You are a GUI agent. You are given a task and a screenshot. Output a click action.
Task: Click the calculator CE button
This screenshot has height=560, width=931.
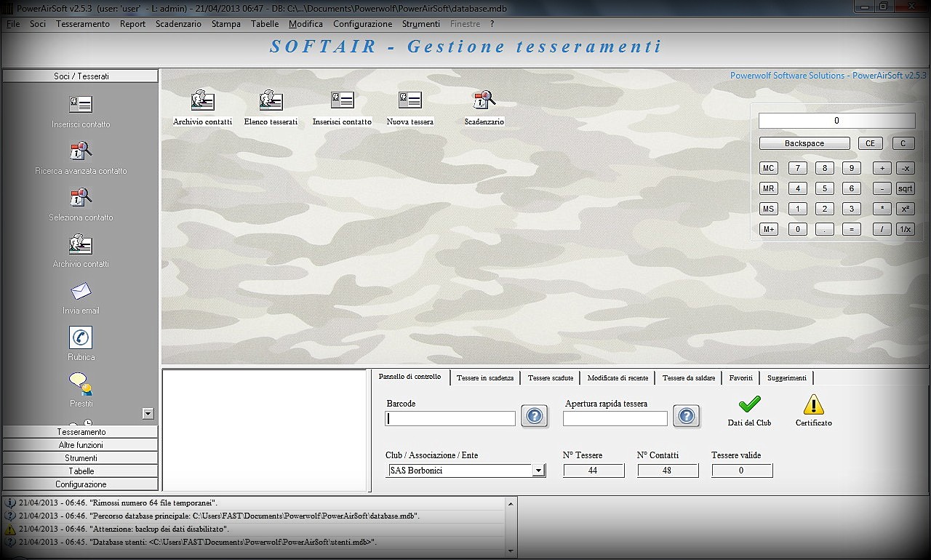[x=870, y=143]
